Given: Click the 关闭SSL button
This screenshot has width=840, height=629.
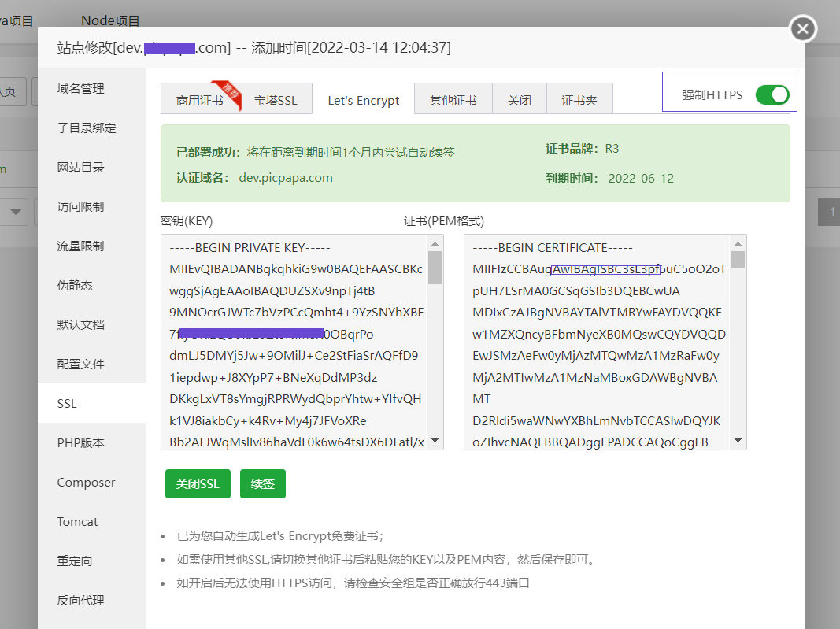Looking at the screenshot, I should tap(198, 483).
